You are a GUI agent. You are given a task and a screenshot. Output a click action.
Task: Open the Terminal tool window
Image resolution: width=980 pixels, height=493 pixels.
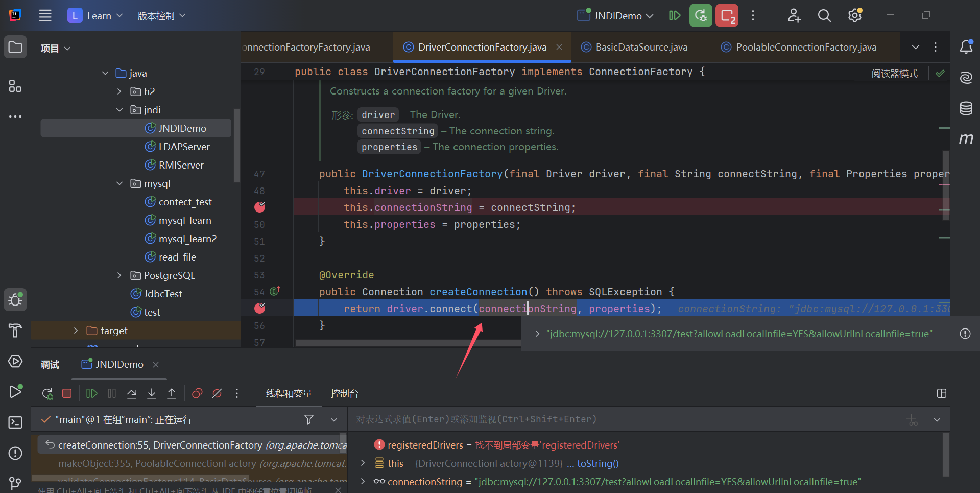(15, 422)
